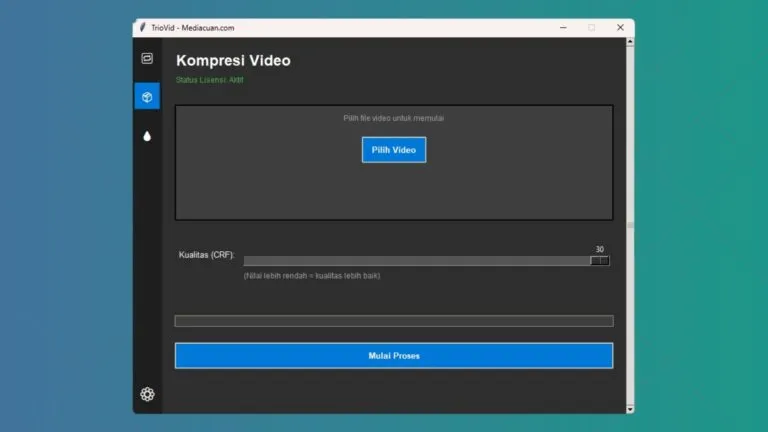The height and width of the screenshot is (432, 768).
Task: Open settings via the gear icon
Action: click(x=147, y=394)
